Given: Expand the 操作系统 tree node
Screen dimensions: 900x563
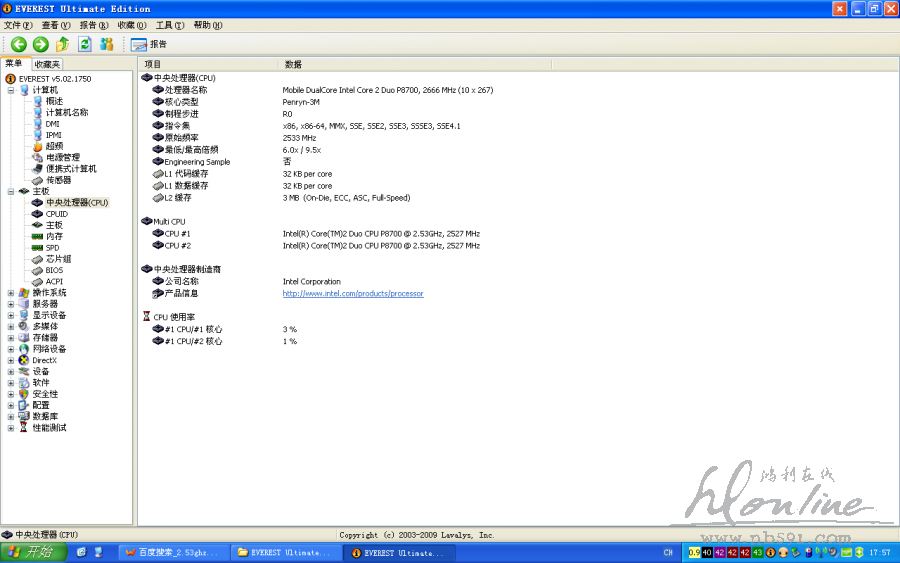Looking at the screenshot, I should [10, 293].
